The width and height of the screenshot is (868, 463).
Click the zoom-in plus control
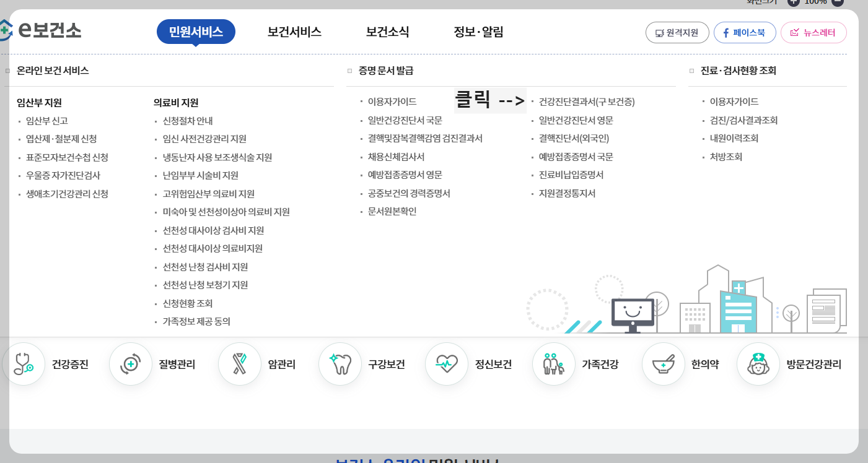tap(793, 2)
